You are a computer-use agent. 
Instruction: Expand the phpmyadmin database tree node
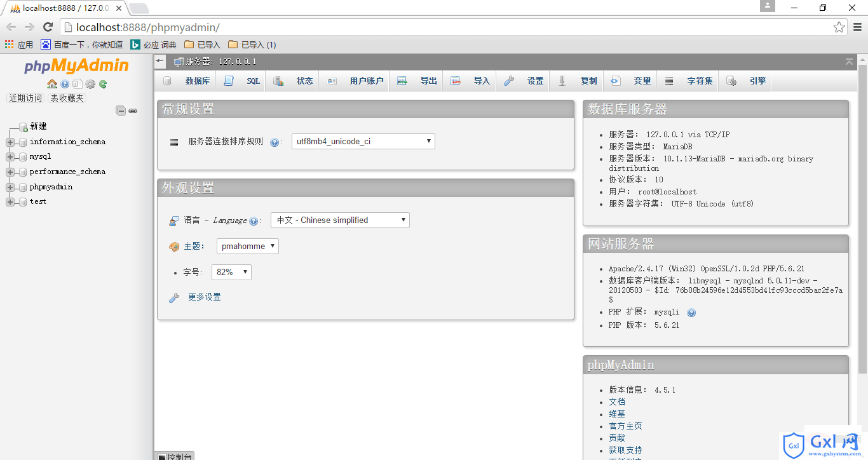[x=10, y=187]
